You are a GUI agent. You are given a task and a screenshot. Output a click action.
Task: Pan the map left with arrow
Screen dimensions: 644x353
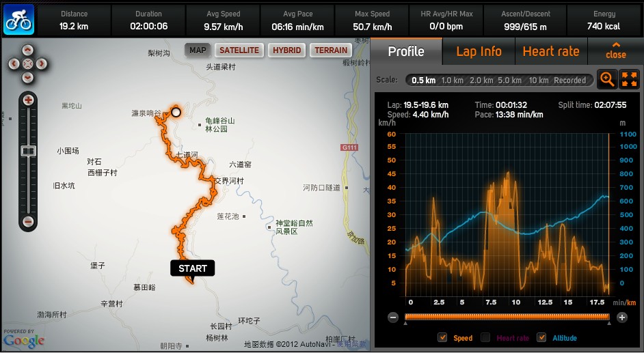[x=14, y=63]
